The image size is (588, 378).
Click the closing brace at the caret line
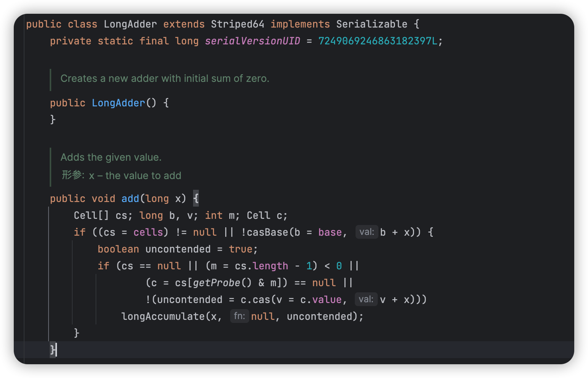coord(53,349)
